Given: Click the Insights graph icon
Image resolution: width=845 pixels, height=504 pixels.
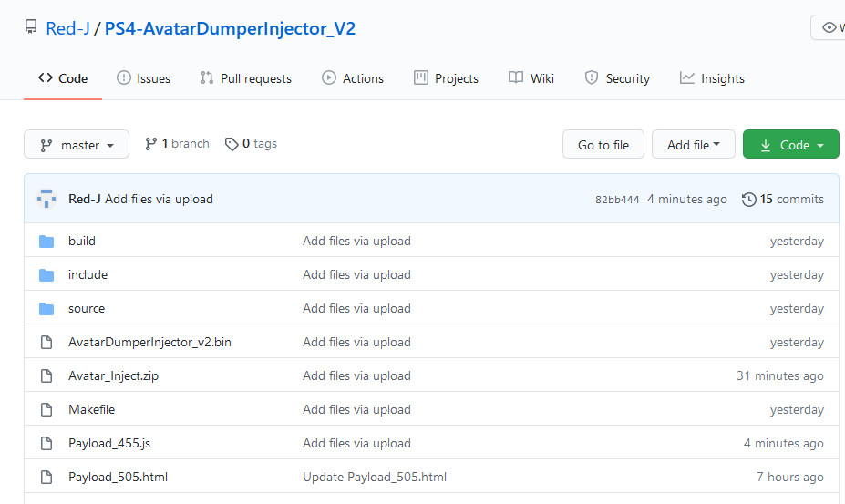Looking at the screenshot, I should click(686, 77).
